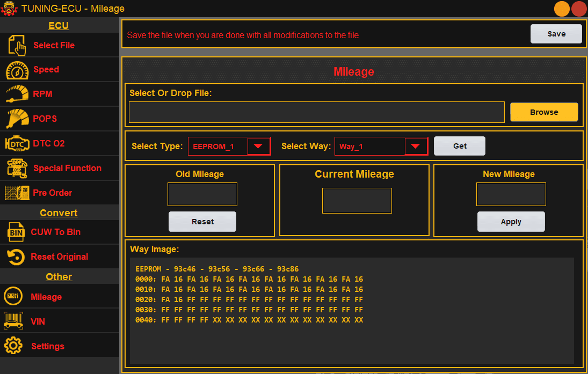Open the DTC O2 function
This screenshot has width=588, height=374.
(14, 143)
